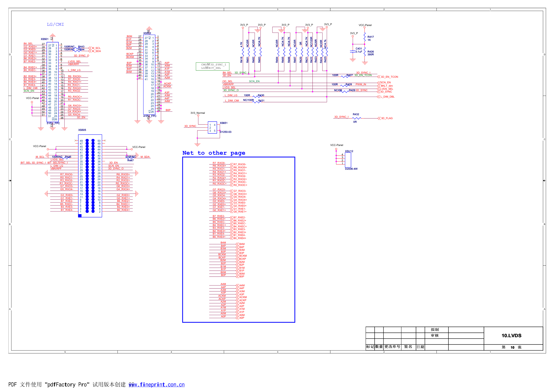Click resistor designator "R429"
Image resolution: width=555 pixels, height=392 pixels.
tap(352, 90)
